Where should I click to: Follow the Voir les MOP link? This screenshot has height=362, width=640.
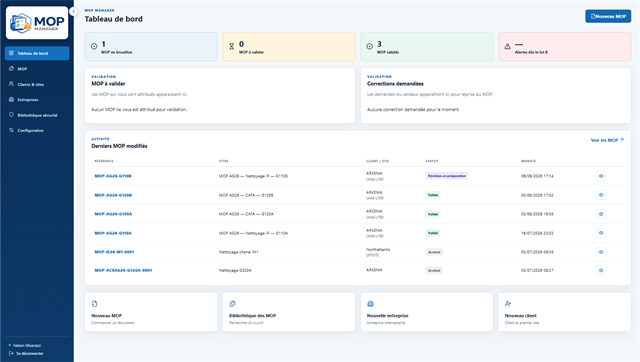[607, 140]
